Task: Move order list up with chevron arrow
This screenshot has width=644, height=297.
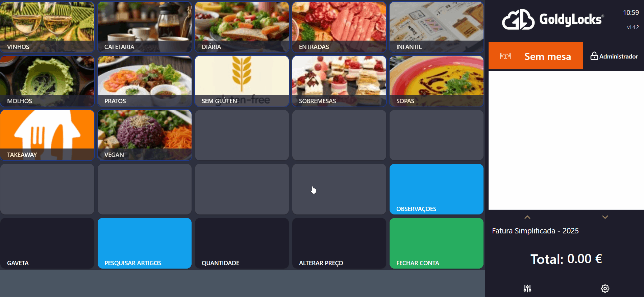Action: 527,217
